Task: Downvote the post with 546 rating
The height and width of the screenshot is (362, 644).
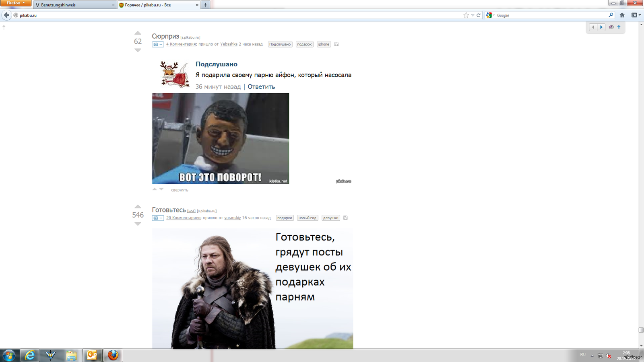Action: [138, 224]
